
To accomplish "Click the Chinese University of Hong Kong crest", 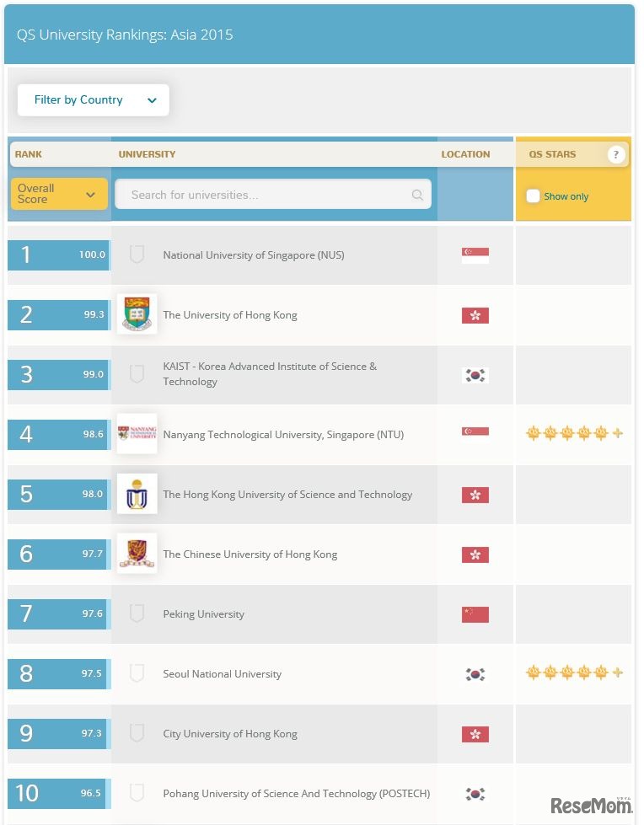I will pos(137,553).
